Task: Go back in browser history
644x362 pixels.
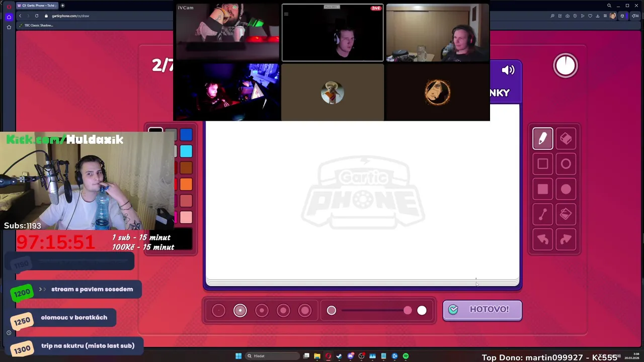Action: (20, 16)
